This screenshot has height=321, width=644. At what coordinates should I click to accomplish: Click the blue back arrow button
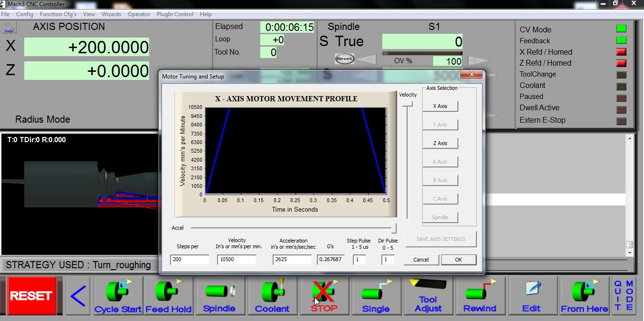[x=78, y=296]
